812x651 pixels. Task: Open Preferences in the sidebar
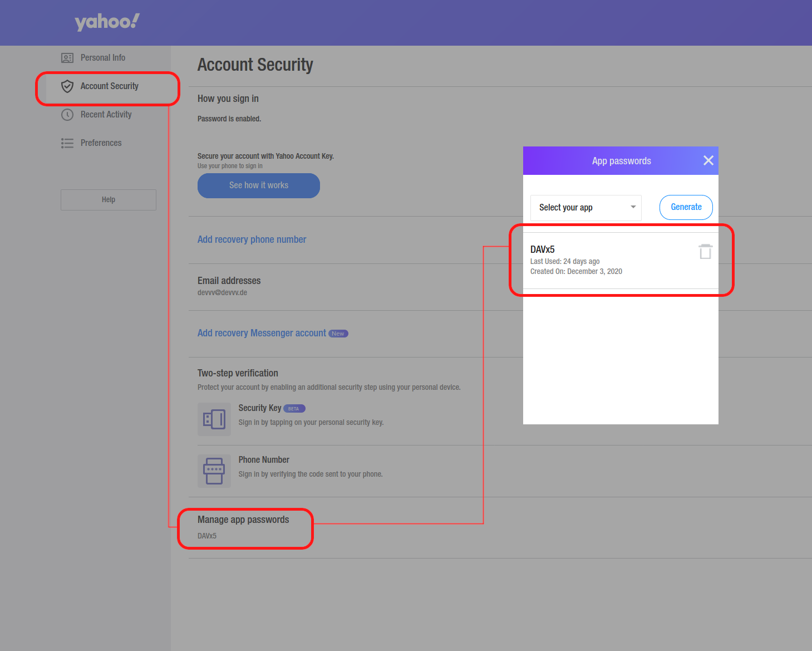(101, 143)
